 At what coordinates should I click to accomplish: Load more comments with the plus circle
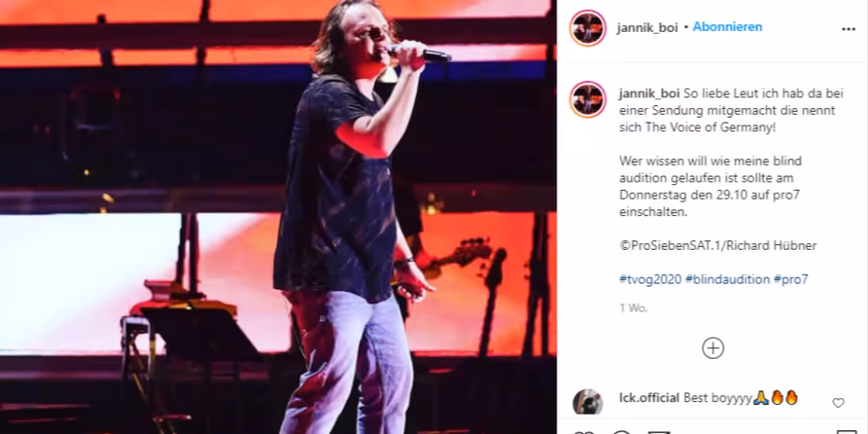click(713, 348)
